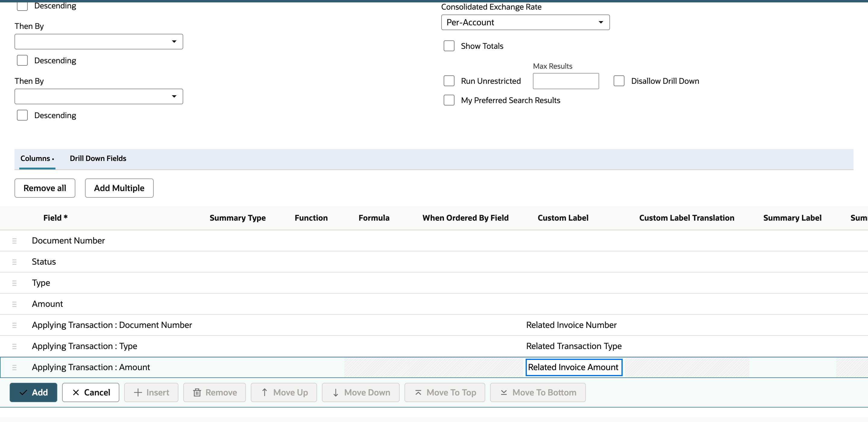Enable Run Unrestricted checkbox
Image resolution: width=868 pixels, height=422 pixels.
[449, 81]
